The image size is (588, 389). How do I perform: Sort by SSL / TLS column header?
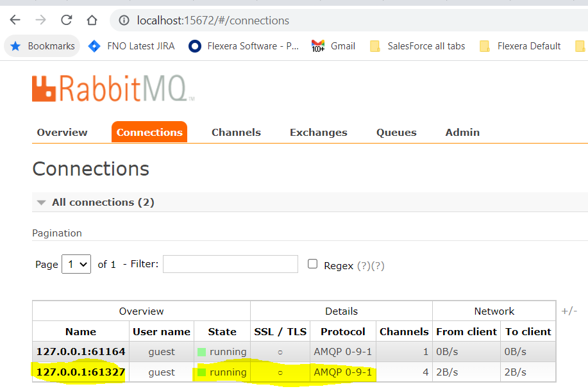(x=280, y=332)
